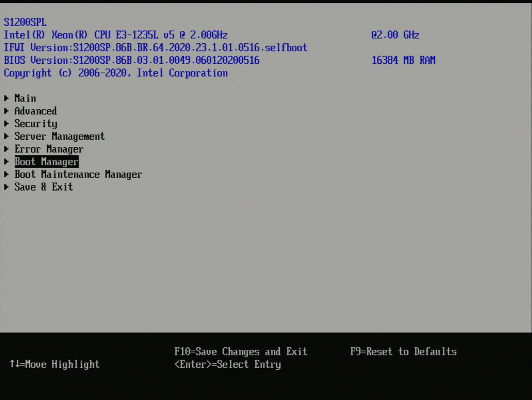
Task: Click the Move Highlight arrows hint
Action: [55, 364]
